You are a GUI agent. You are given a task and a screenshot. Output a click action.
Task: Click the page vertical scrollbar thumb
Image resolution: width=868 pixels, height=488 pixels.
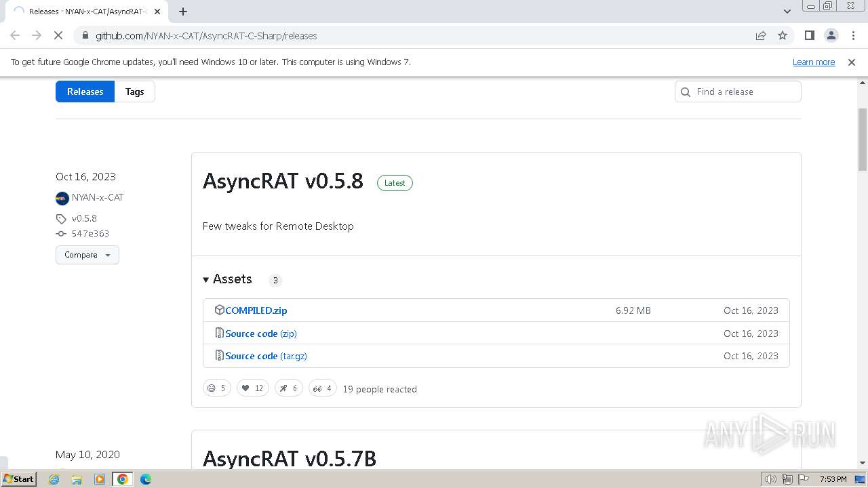(863, 139)
